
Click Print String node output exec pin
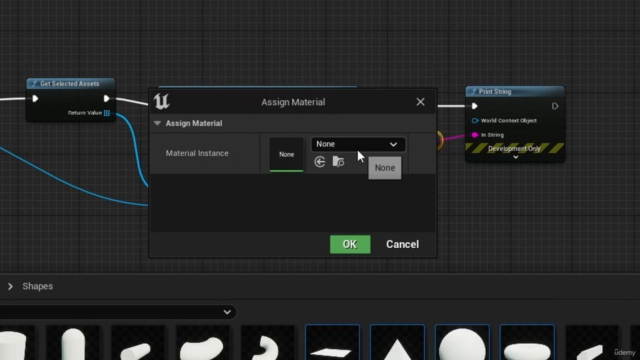coord(555,106)
